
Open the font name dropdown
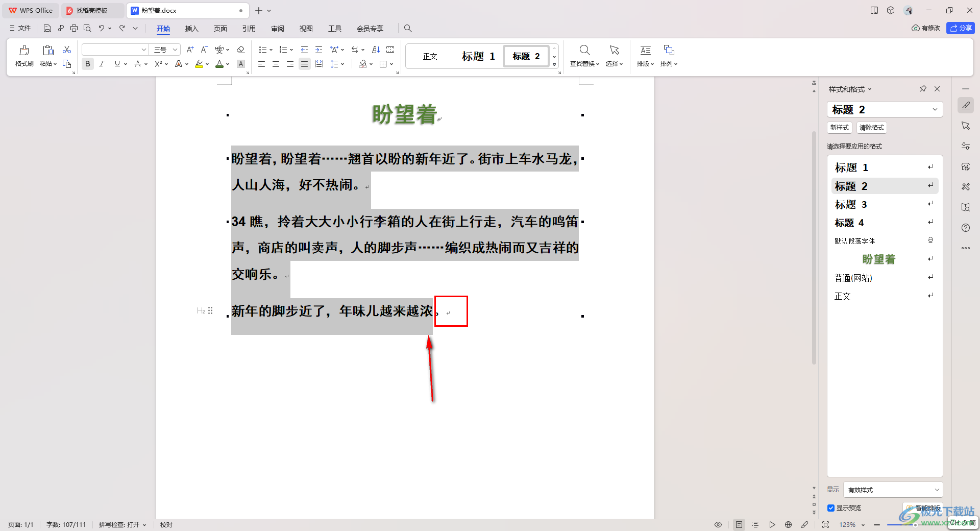(144, 50)
